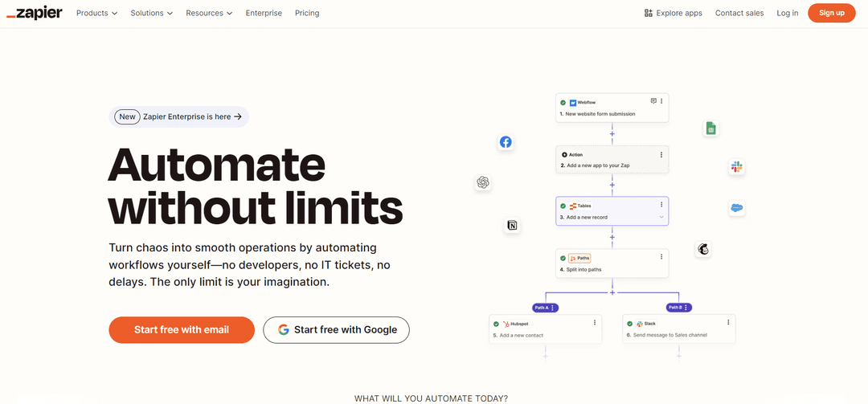Click the Zapier logo
This screenshot has width=868, height=404.
(x=35, y=13)
